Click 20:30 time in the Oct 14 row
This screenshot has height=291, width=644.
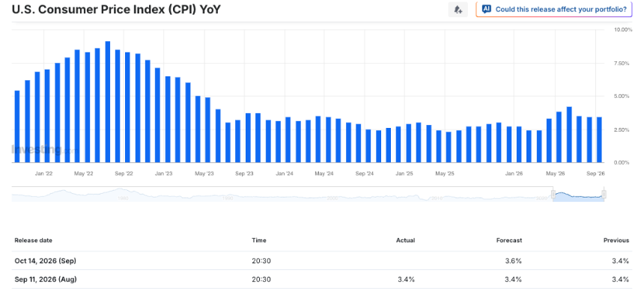point(261,260)
